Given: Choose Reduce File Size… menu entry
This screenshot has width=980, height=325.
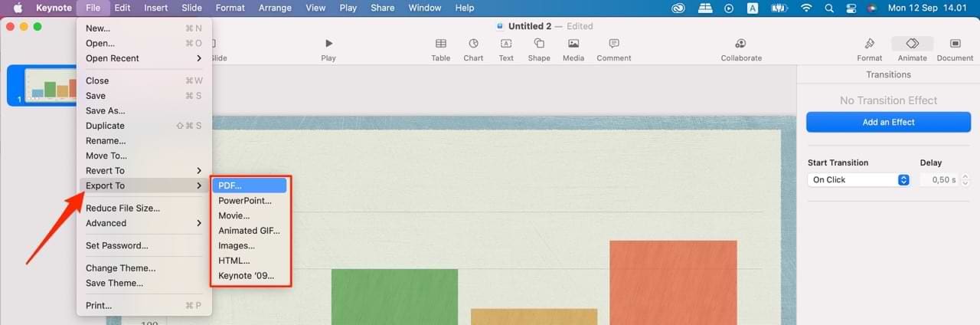Looking at the screenshot, I should point(122,208).
